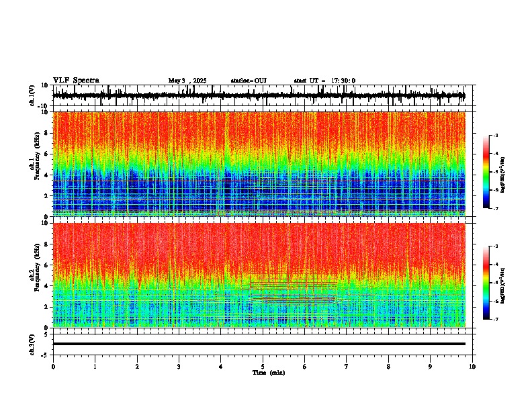The height and width of the screenshot is (411, 532).
Task: Click the "-3" label on ch.1 color scale
Action: click(x=496, y=136)
